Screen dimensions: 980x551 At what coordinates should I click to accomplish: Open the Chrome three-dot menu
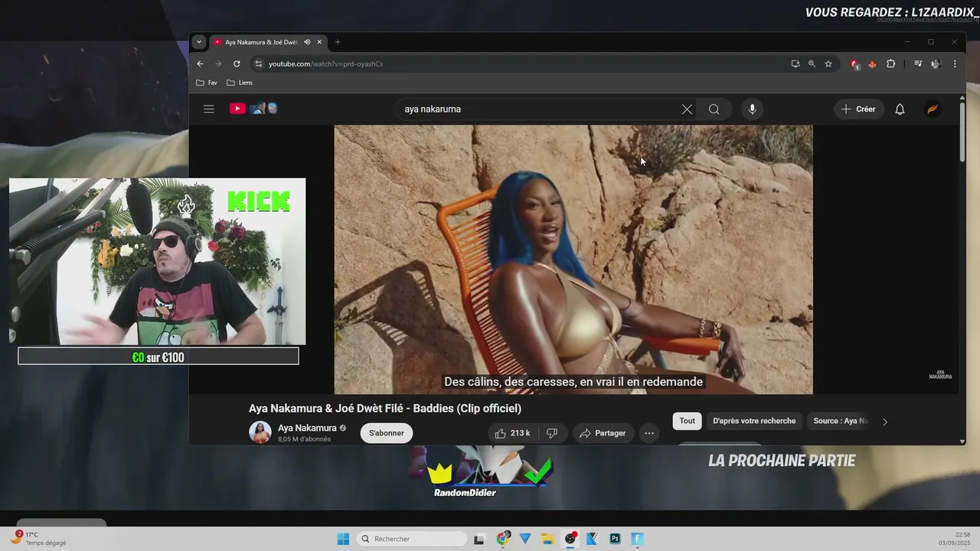coord(955,64)
